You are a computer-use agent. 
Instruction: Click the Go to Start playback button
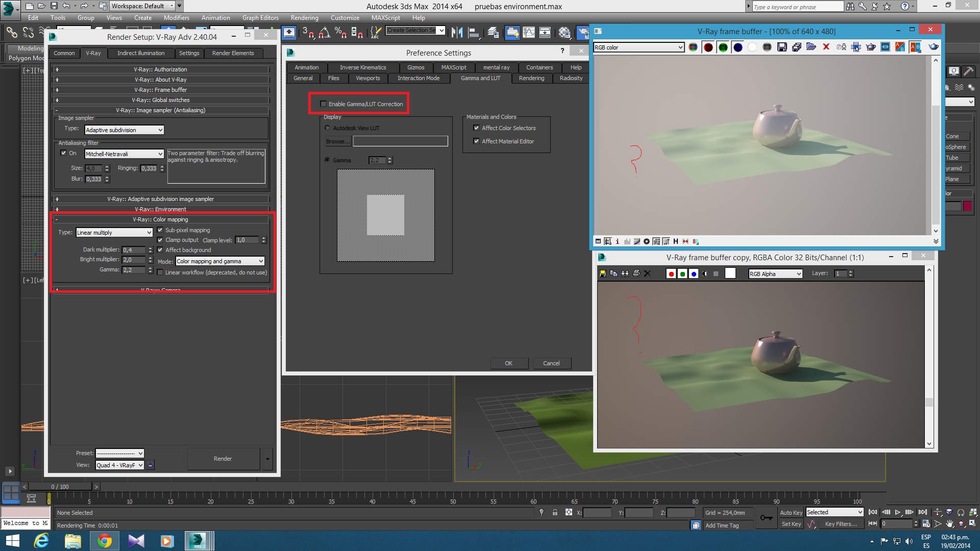[872, 512]
